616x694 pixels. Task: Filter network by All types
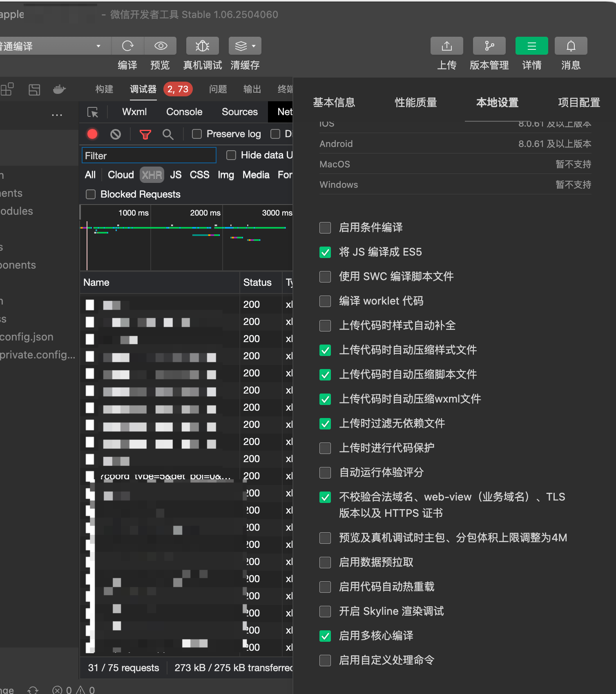point(90,175)
